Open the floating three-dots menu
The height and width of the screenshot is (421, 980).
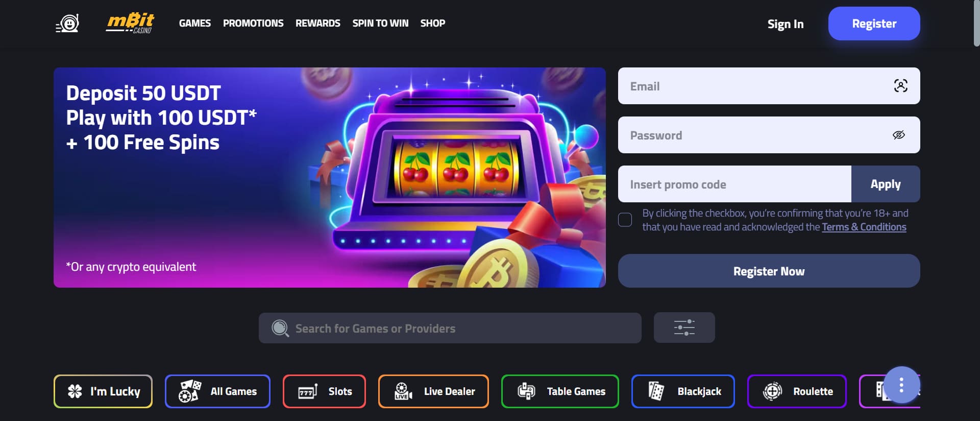tap(901, 385)
